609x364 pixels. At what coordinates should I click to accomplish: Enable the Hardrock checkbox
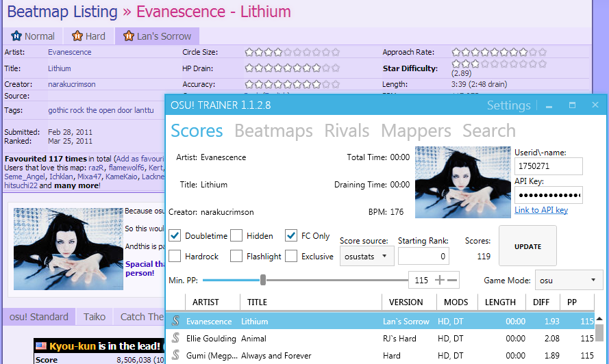(175, 256)
